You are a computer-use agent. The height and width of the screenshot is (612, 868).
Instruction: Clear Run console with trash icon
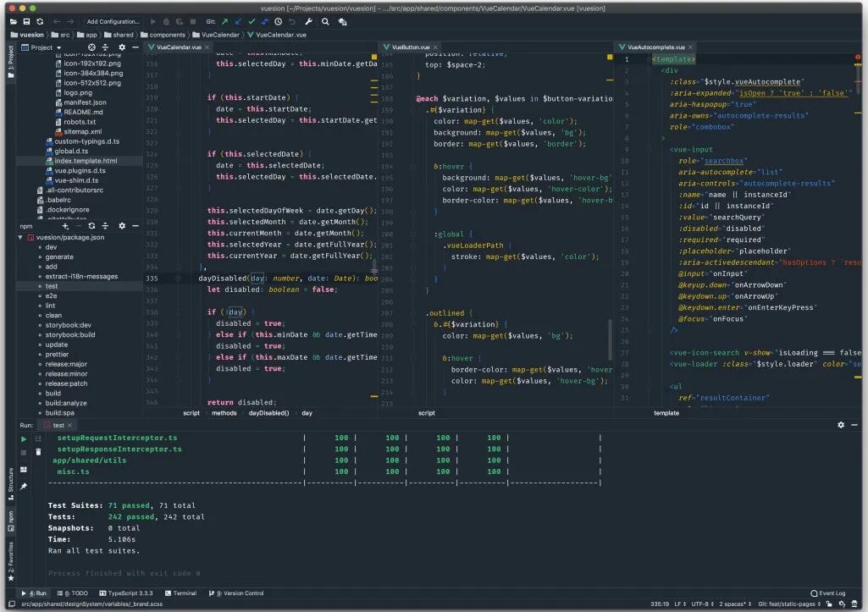pos(38,452)
